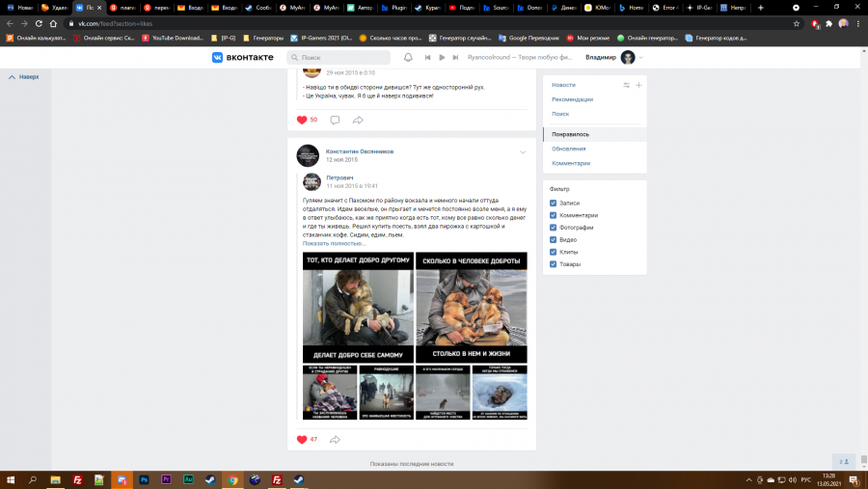The width and height of the screenshot is (868, 489).
Task: Toggle the Видео filter checkbox
Action: click(553, 240)
